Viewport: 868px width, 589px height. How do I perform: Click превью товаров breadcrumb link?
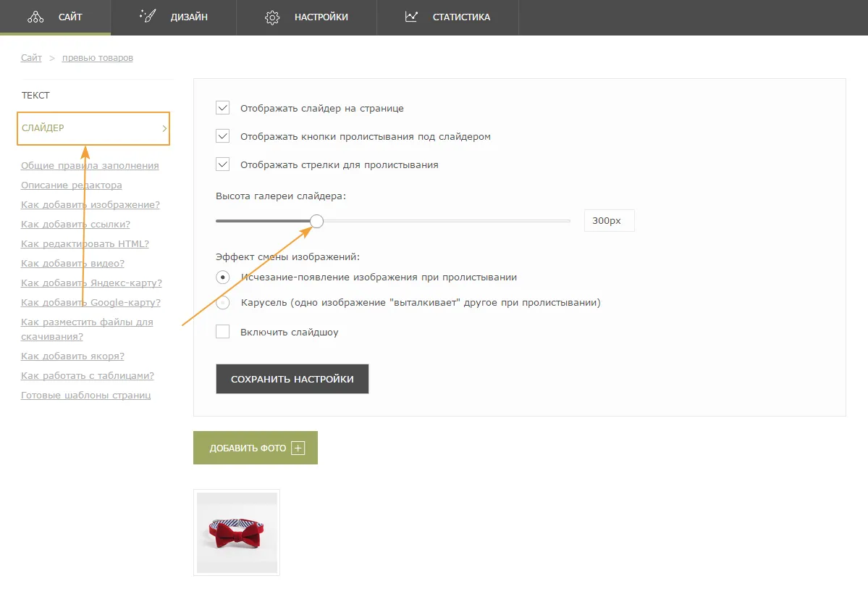pyautogui.click(x=98, y=58)
